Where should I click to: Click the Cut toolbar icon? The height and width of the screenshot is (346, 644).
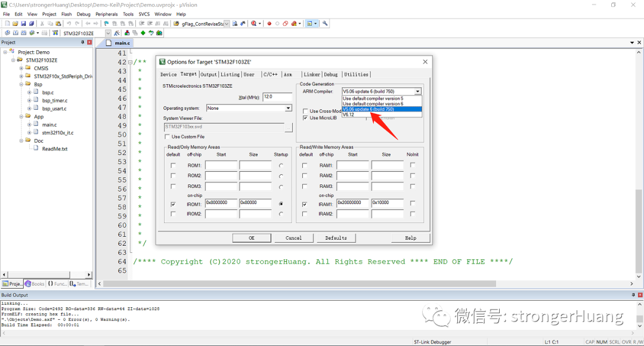(x=42, y=23)
